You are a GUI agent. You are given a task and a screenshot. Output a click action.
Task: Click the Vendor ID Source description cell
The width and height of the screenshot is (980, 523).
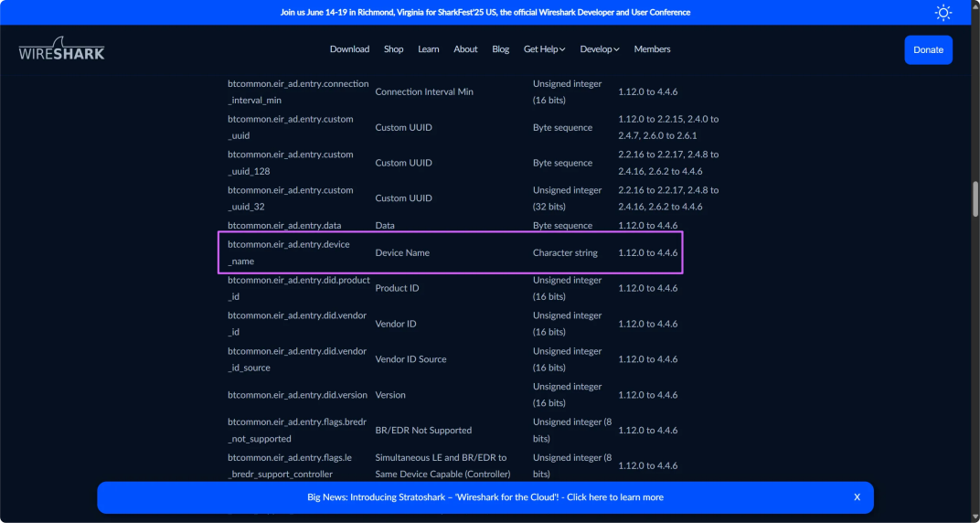[x=410, y=359]
